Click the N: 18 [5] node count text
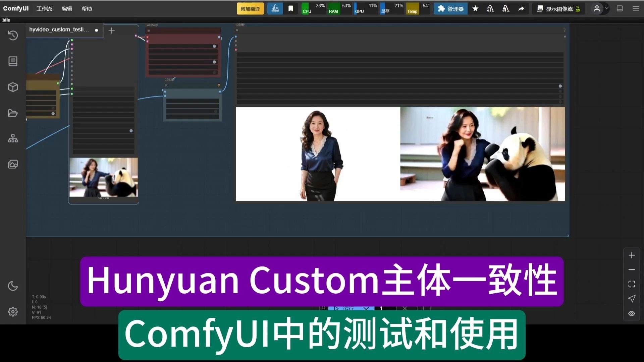Image resolution: width=644 pixels, height=362 pixels. (40, 307)
